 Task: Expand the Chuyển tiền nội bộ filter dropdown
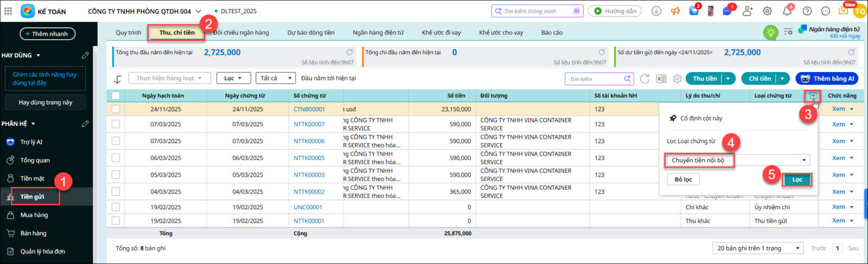(x=803, y=160)
